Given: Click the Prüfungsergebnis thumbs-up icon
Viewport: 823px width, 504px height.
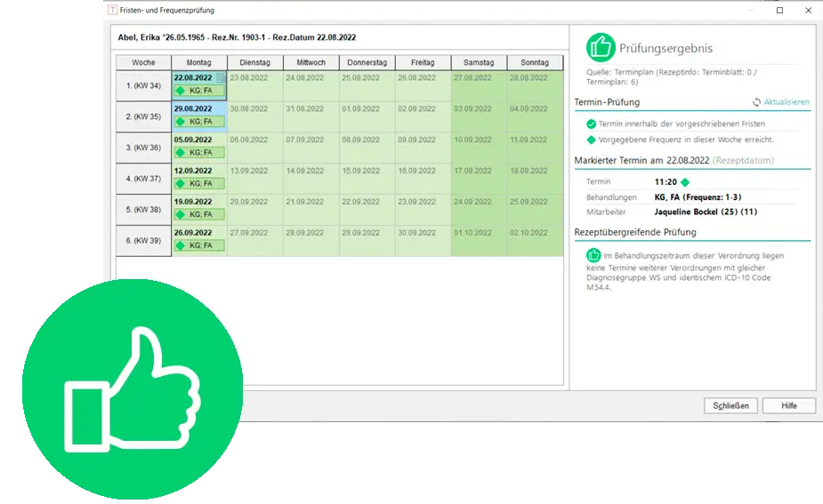Looking at the screenshot, I should (601, 48).
